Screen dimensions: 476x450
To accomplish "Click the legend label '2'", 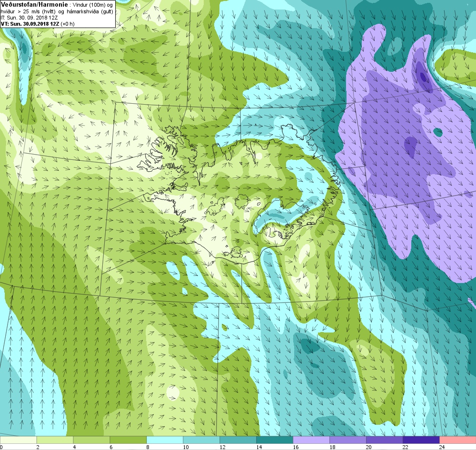I will pos(38,447).
